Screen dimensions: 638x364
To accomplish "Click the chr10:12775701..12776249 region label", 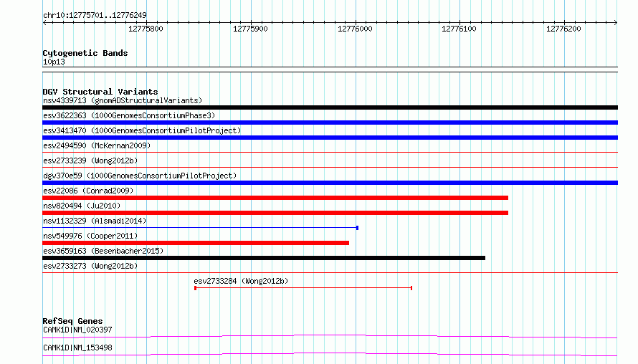I will [95, 16].
